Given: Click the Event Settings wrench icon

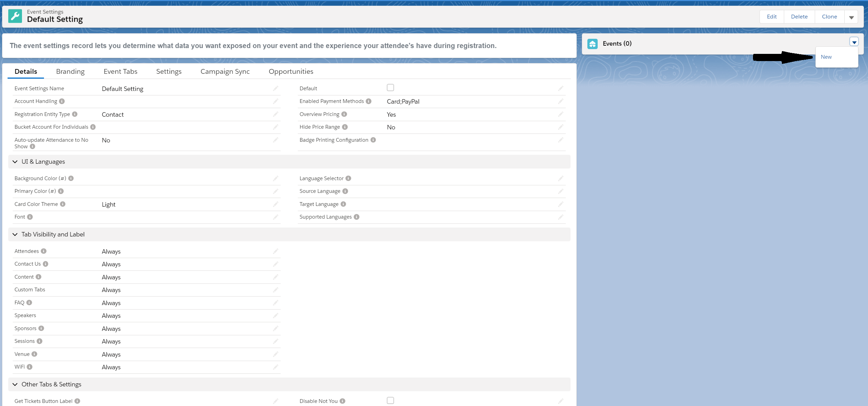Looking at the screenshot, I should pyautogui.click(x=15, y=16).
